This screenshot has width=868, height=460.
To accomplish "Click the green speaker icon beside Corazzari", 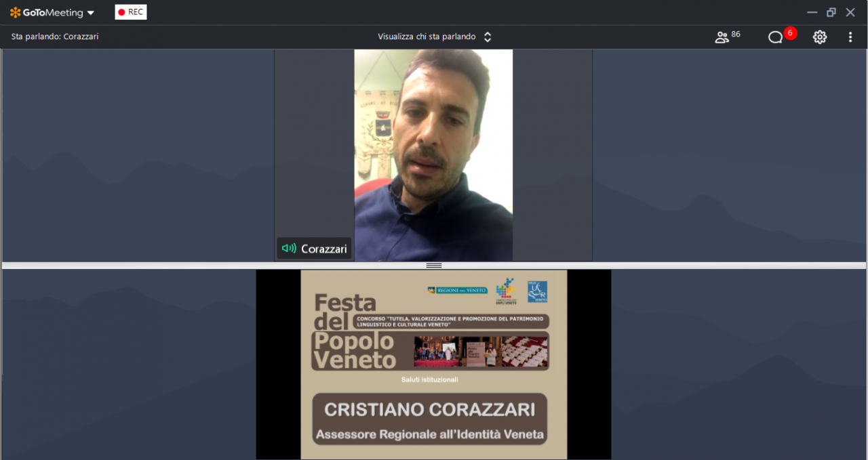I will (x=289, y=249).
